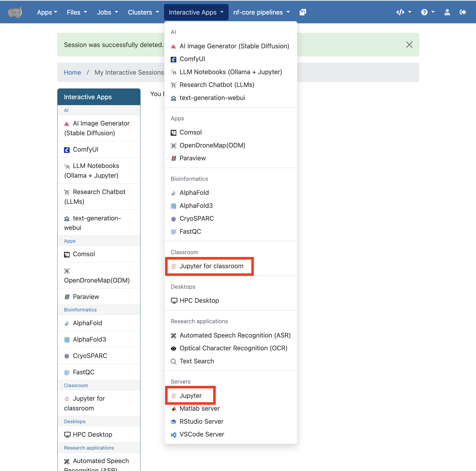Dismiss the session deleted alert

409,45
